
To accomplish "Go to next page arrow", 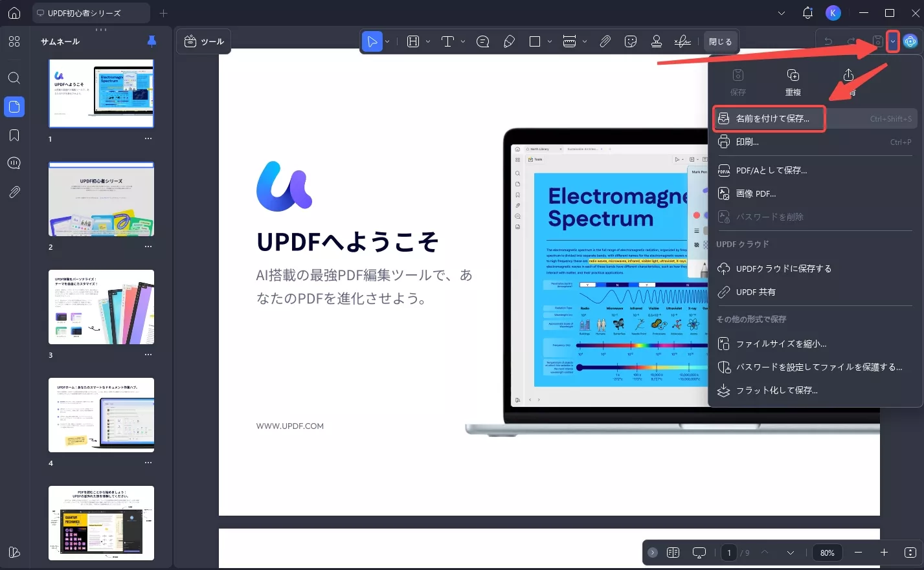I will coord(791,553).
